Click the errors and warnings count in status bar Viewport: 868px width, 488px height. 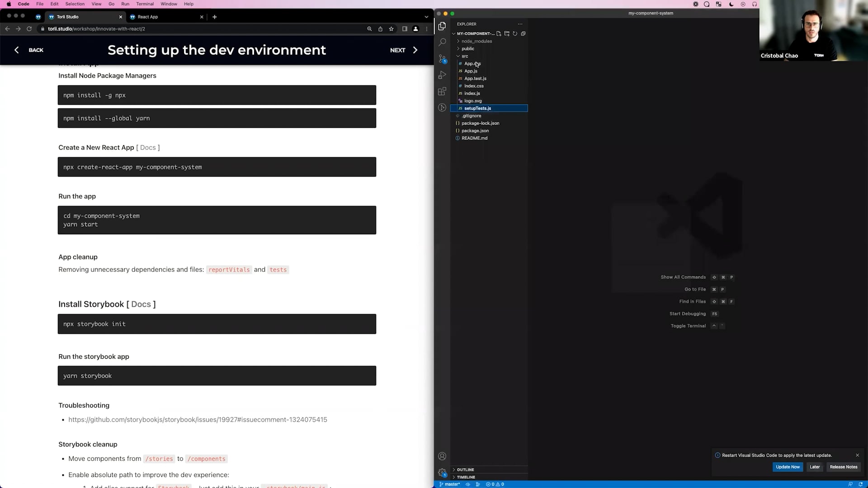495,484
